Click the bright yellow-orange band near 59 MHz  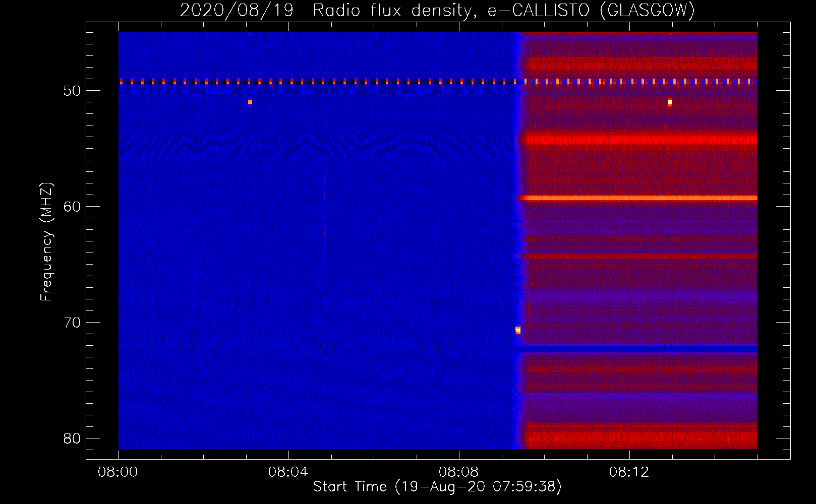(x=638, y=198)
